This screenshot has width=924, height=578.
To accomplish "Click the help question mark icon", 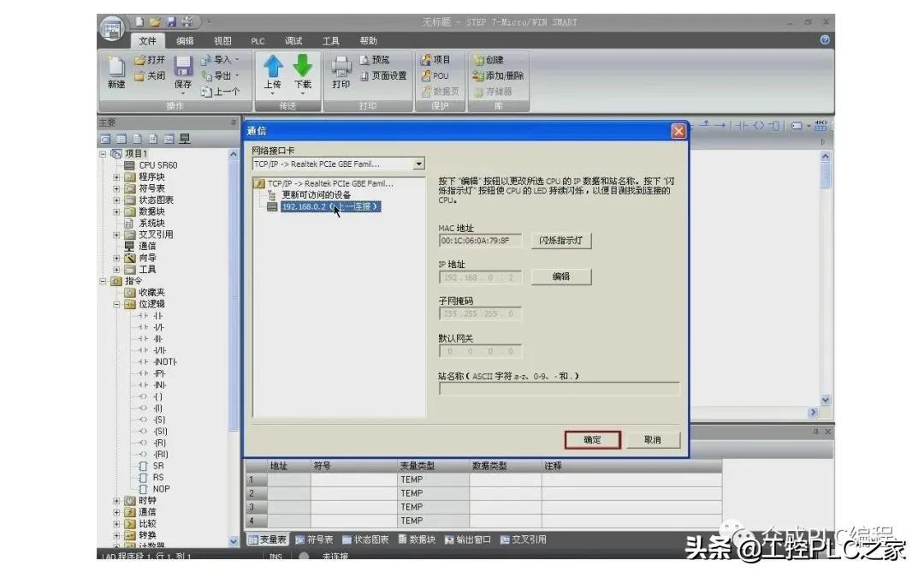I will (825, 39).
